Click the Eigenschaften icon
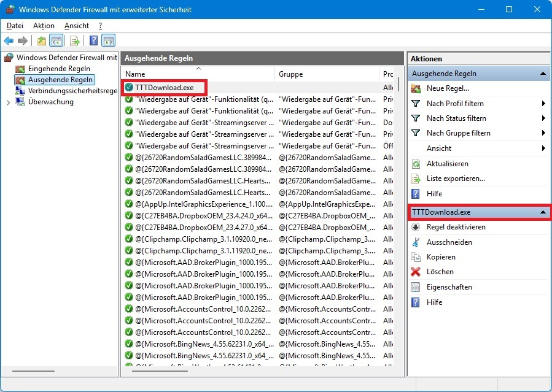Screen dimensions: 552x392 point(416,287)
